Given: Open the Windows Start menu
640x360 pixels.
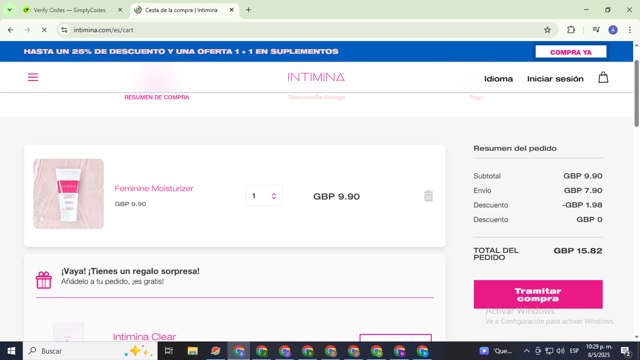Looking at the screenshot, I should (x=11, y=351).
